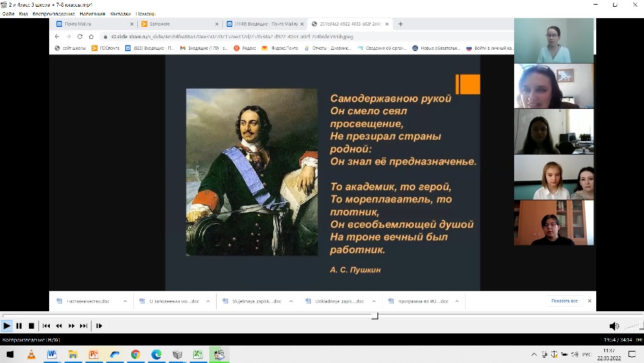The height and width of the screenshot is (363, 644).
Task: Skip to the previous file
Action: pos(46,325)
